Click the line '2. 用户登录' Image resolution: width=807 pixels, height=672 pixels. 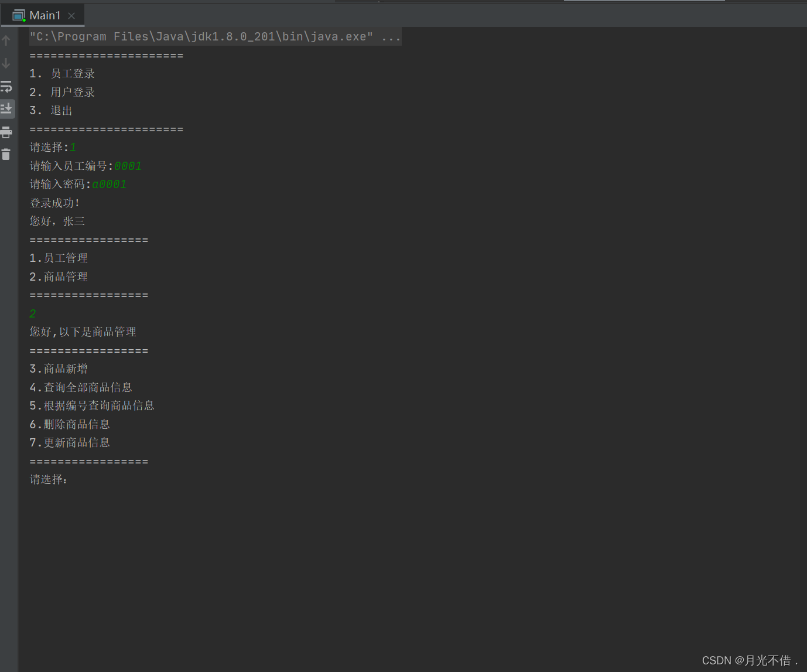point(62,93)
